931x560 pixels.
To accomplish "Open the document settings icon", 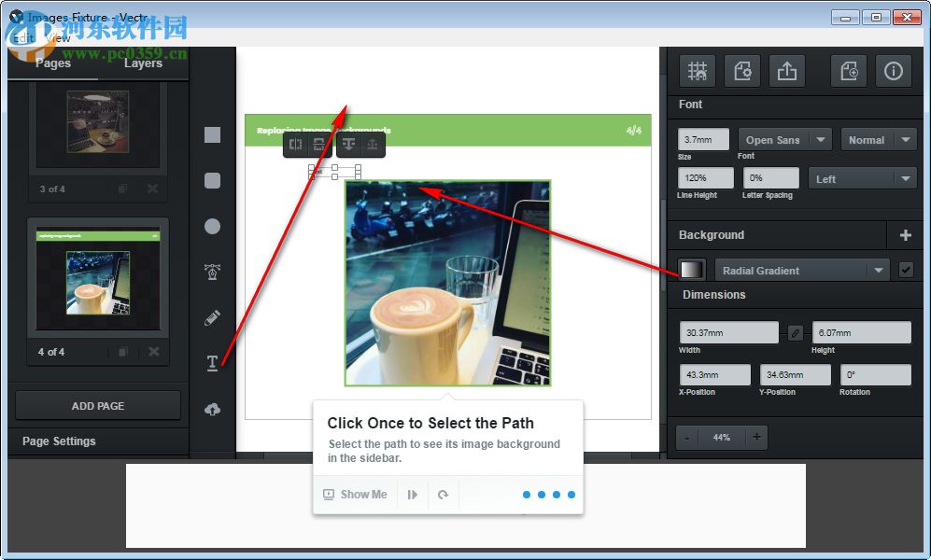I will 742,71.
